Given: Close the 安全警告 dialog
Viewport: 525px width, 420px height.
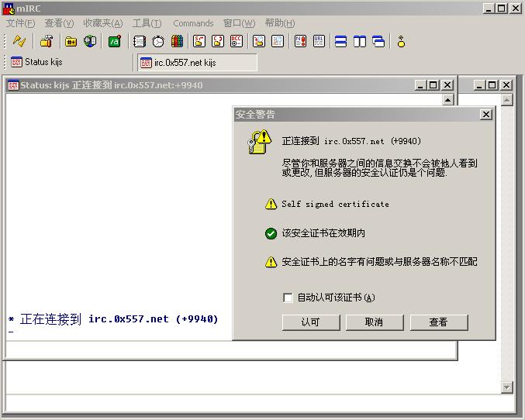Looking at the screenshot, I should click(485, 115).
